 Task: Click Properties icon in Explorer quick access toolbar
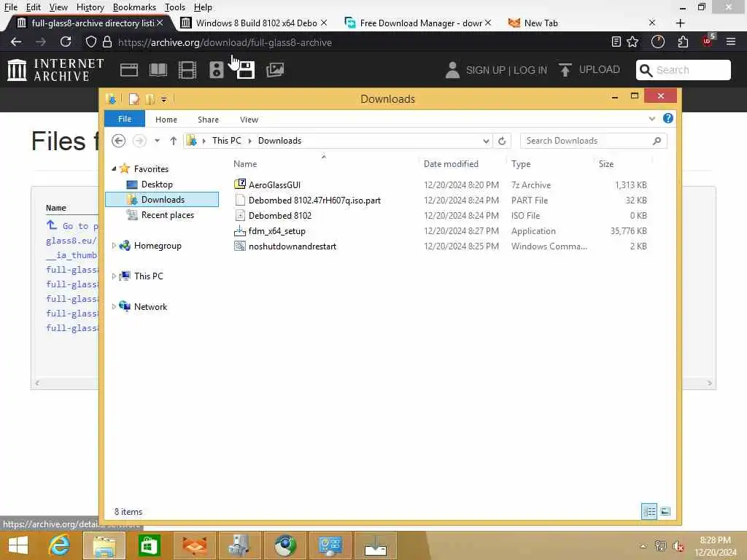coord(134,99)
